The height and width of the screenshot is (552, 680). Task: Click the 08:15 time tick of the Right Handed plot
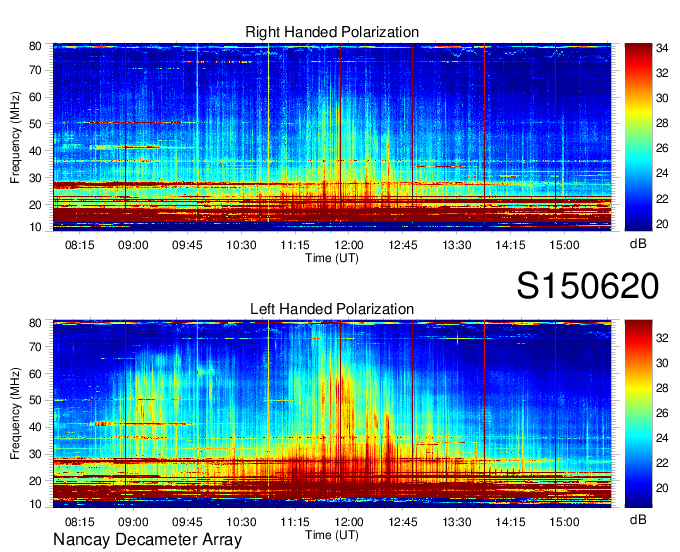point(79,245)
